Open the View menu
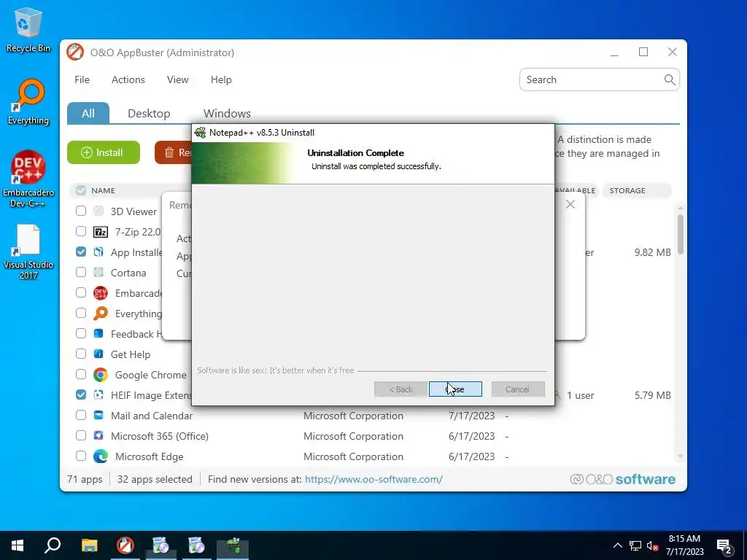Screen dimensions: 747x560 click(x=178, y=79)
